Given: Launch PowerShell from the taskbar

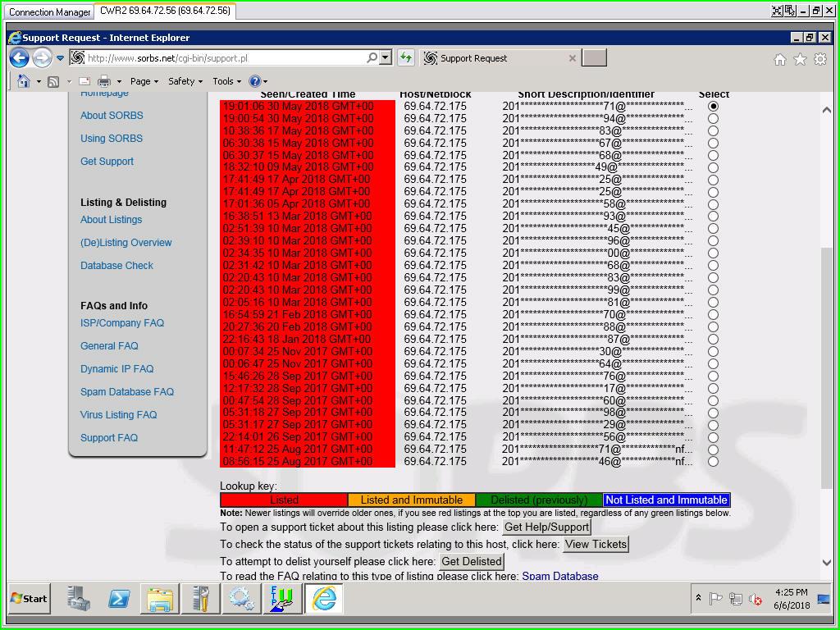Looking at the screenshot, I should coord(118,598).
